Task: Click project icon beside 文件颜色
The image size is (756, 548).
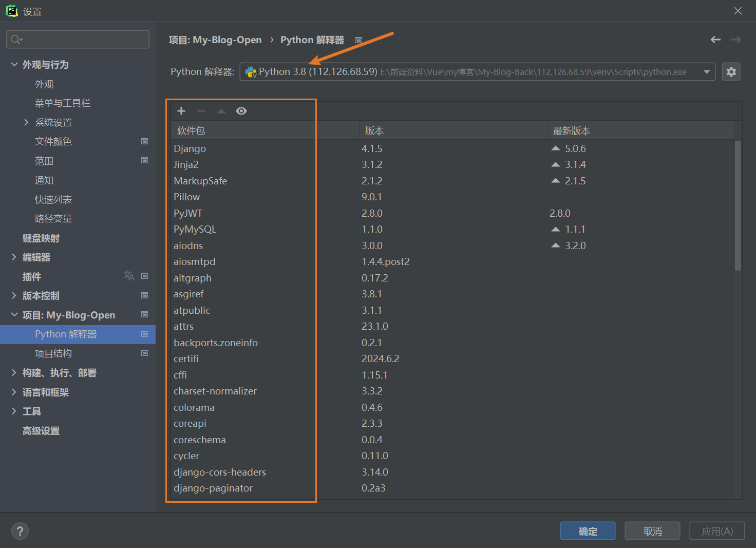Action: (145, 141)
